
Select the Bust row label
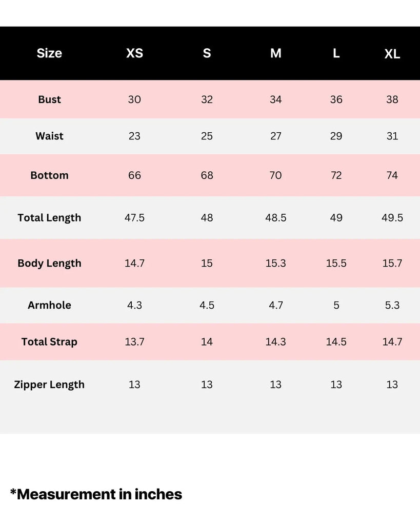point(49,99)
